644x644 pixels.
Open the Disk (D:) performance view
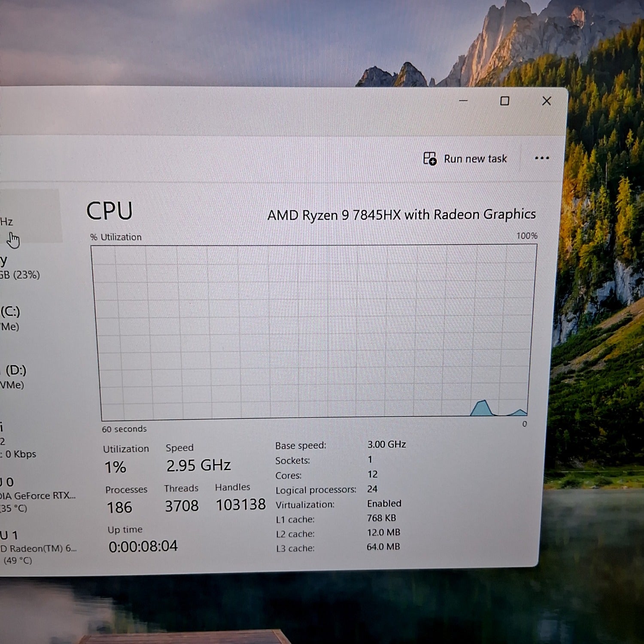pos(14,377)
